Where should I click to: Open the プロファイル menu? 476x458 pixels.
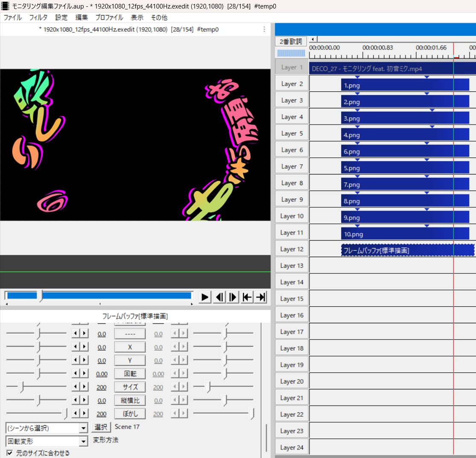109,17
